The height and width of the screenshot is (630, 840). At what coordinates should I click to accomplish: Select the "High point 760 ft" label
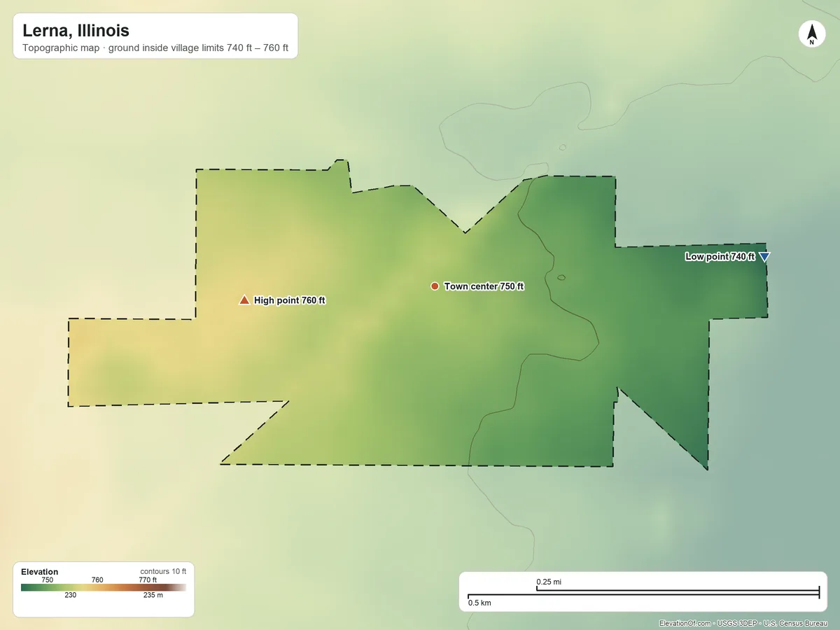point(290,300)
